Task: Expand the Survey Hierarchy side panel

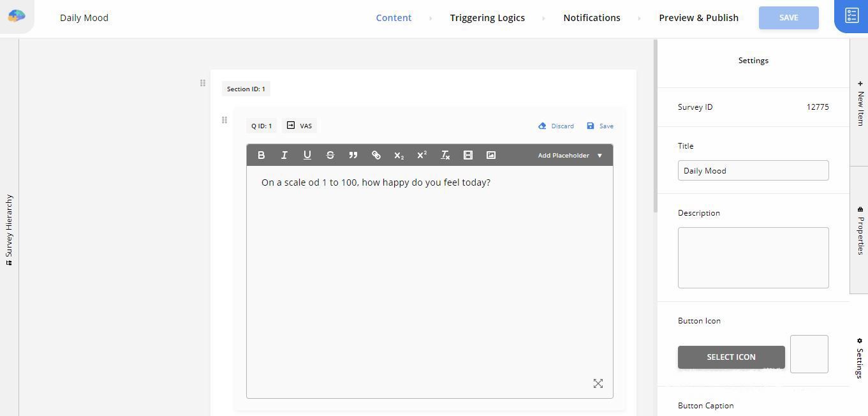Action: point(9,230)
